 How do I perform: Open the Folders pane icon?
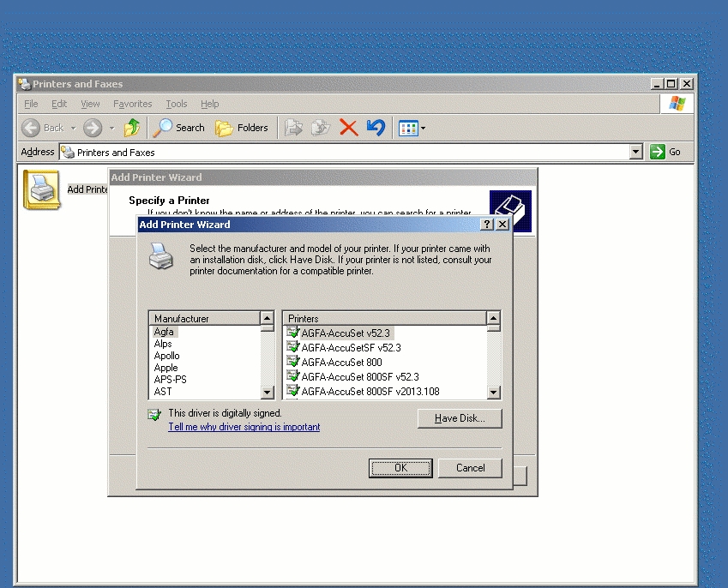(224, 128)
